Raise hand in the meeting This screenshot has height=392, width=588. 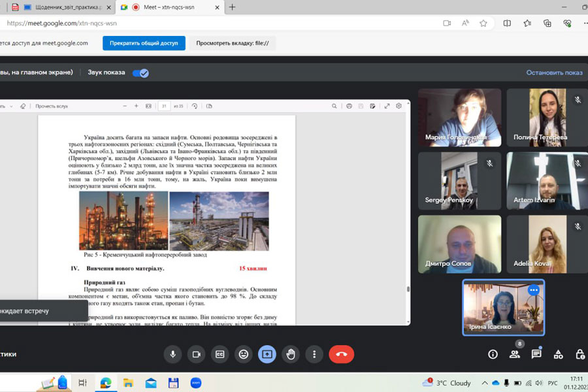click(291, 354)
